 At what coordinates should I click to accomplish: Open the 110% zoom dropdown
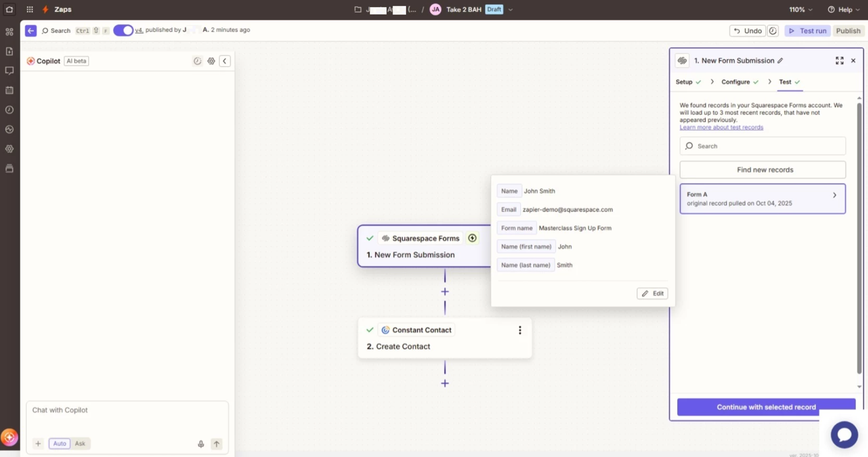click(x=800, y=9)
